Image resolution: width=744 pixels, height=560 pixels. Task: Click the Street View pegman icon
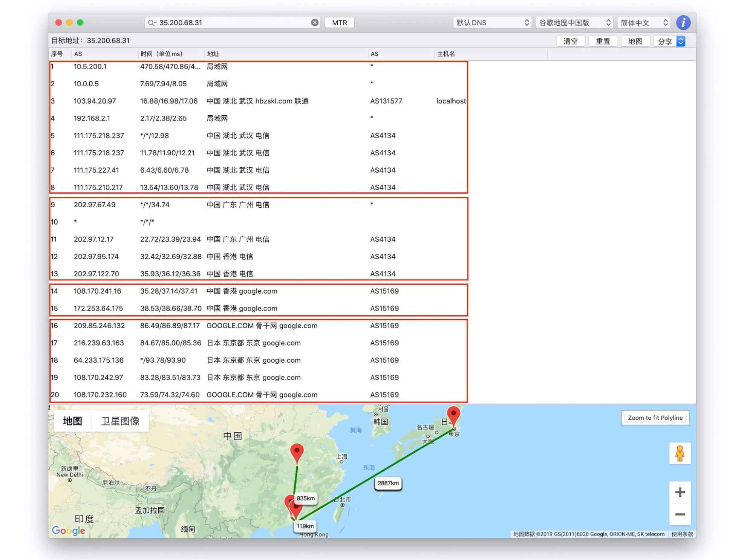click(x=680, y=453)
